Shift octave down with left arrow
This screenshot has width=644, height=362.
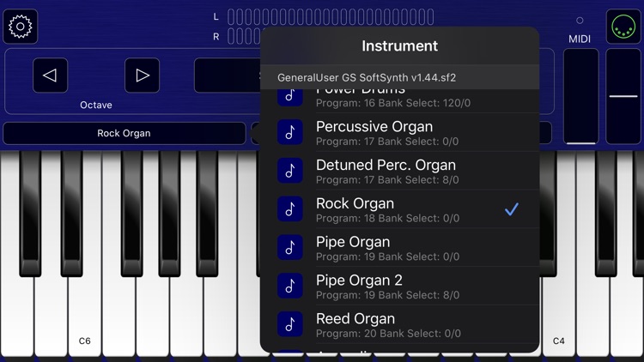coord(50,75)
